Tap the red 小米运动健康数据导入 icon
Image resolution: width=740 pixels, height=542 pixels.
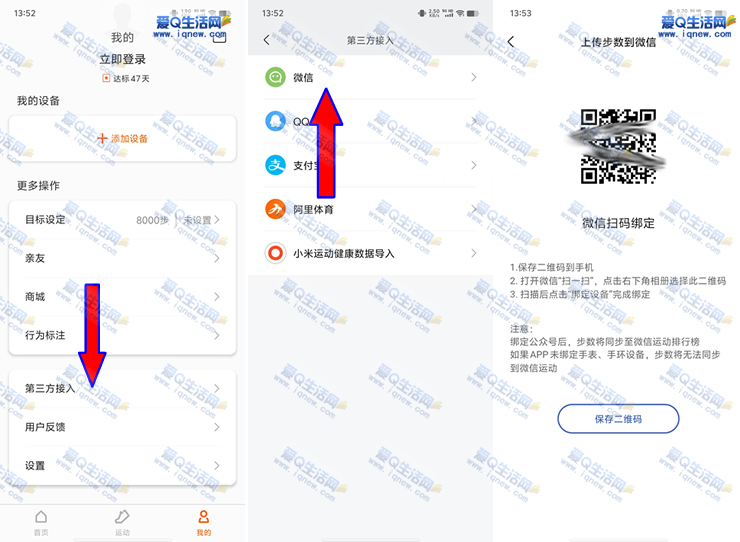tap(275, 253)
